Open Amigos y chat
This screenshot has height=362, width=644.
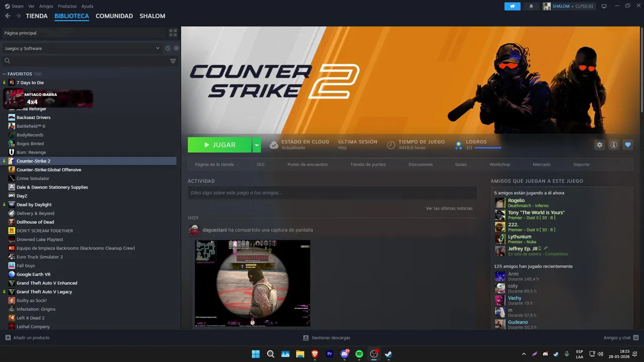[x=621, y=338]
